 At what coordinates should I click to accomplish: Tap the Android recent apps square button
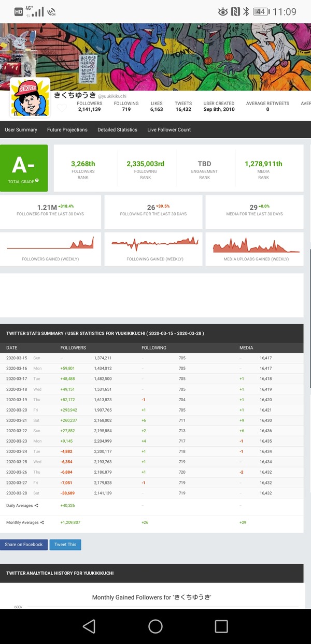point(221,626)
